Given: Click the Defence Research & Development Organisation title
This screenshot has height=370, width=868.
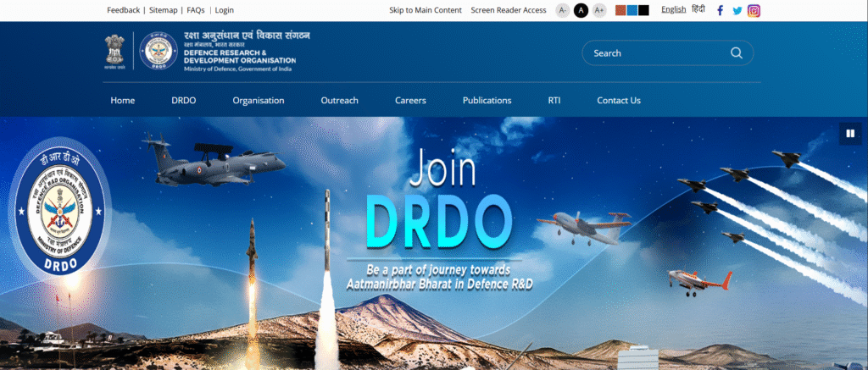Looking at the screenshot, I should [x=240, y=57].
